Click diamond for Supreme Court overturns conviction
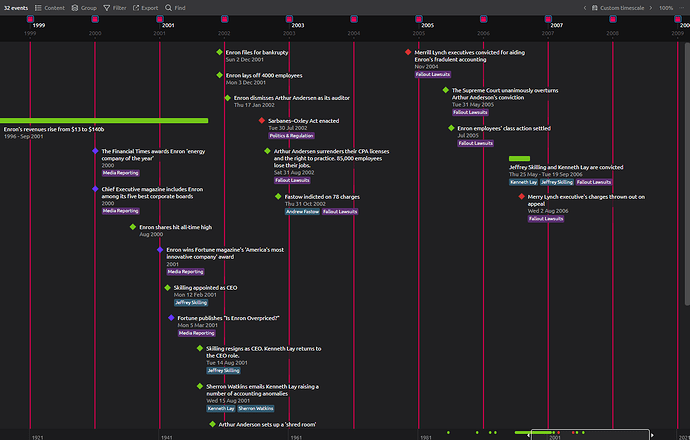This screenshot has width=690, height=440. pos(446,90)
